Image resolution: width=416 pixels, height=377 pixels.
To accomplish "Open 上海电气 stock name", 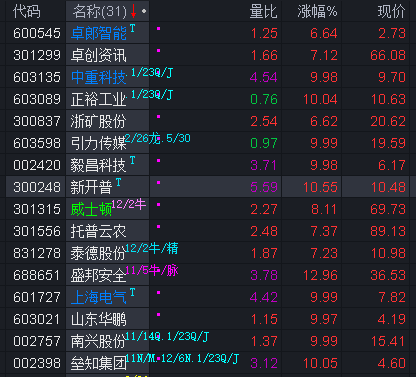I will pyautogui.click(x=99, y=297).
